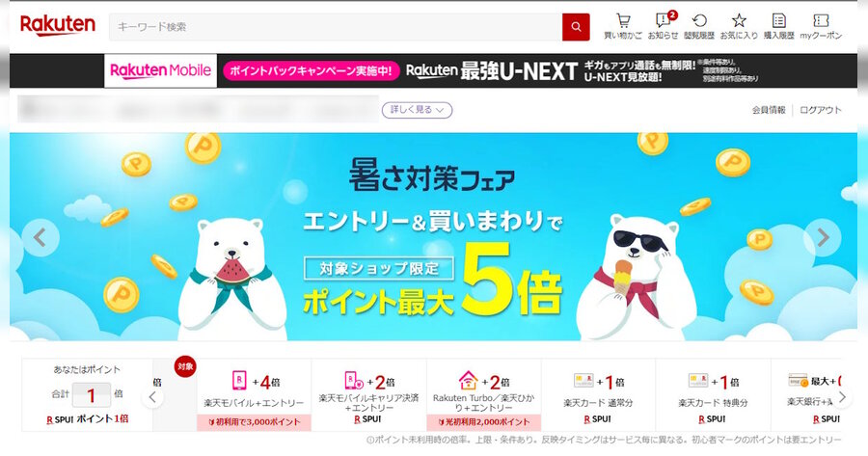868x456 pixels.
Task: Move SPU point list left
Action: click(x=152, y=396)
